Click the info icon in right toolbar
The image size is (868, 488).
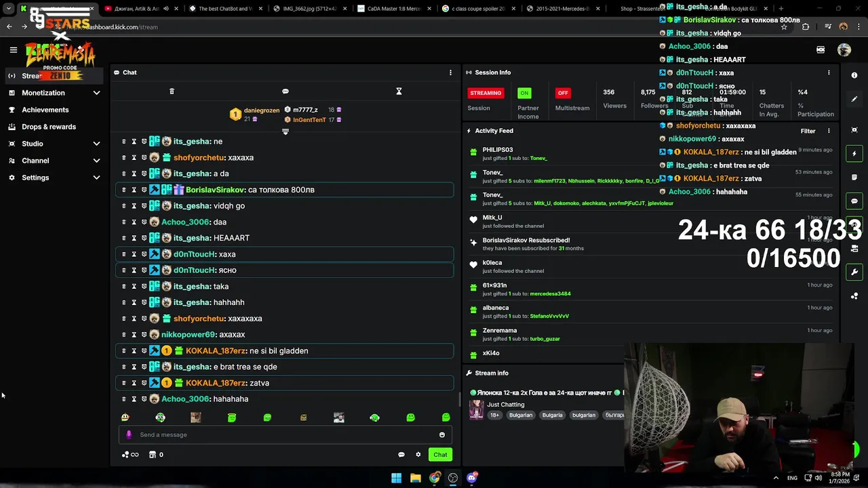click(854, 75)
